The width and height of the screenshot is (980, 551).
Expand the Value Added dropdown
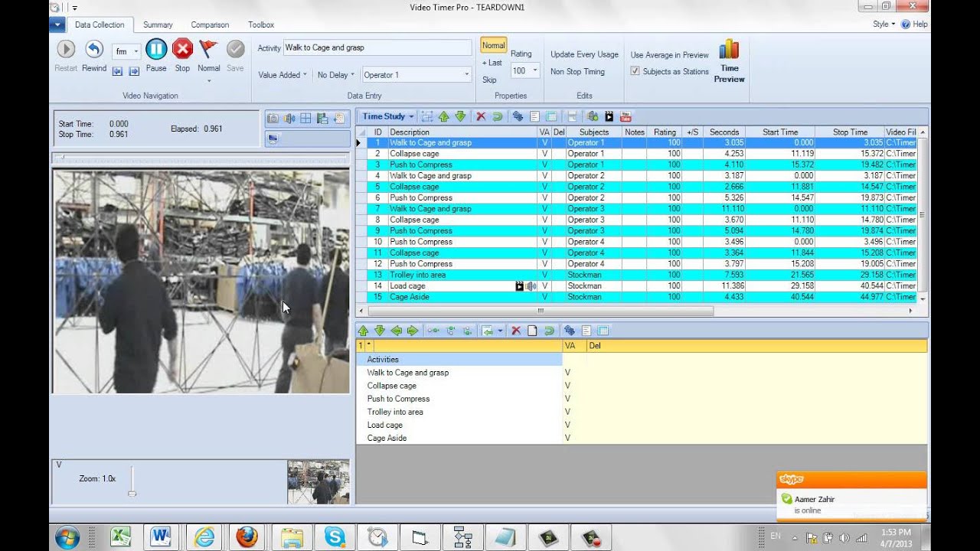282,75
